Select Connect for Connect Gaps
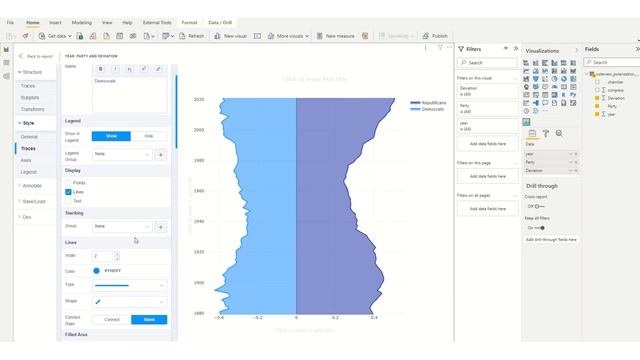This screenshot has width=640, height=360. pyautogui.click(x=111, y=319)
